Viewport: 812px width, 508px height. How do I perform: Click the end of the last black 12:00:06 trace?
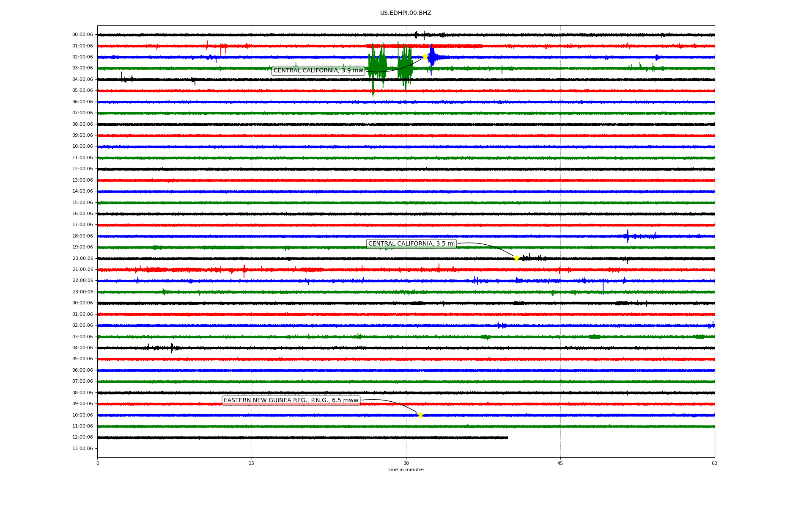click(507, 437)
